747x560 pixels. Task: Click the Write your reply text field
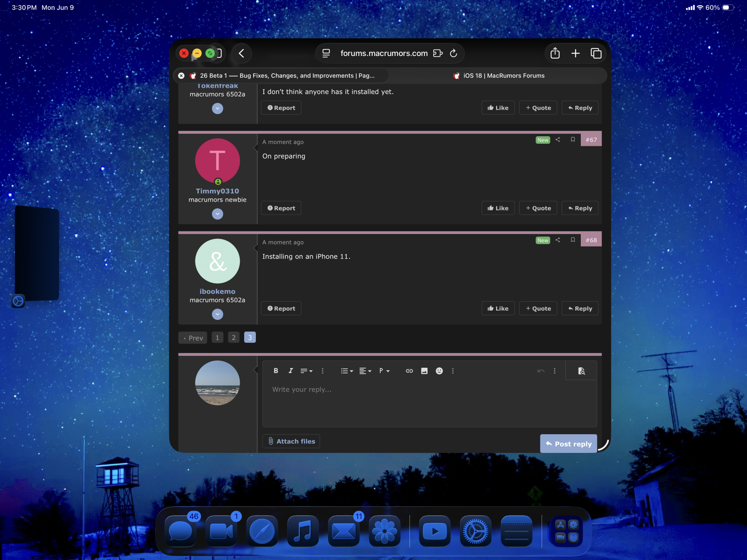(x=430, y=403)
